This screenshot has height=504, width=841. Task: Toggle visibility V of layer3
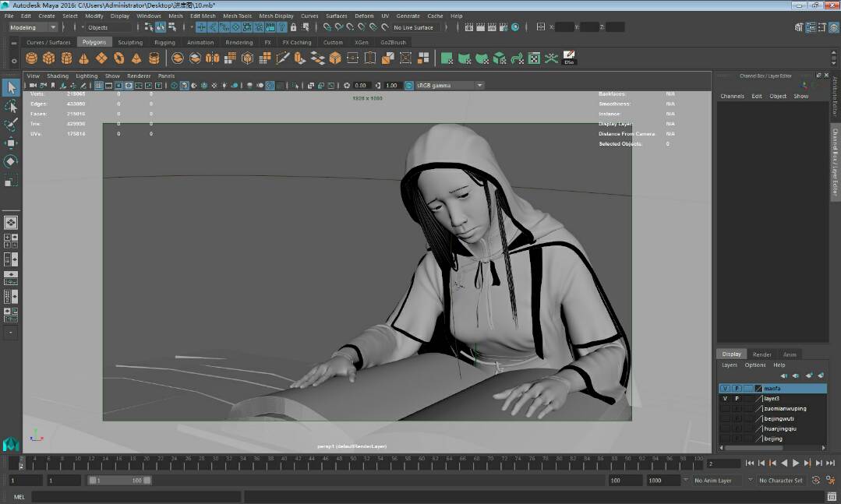(725, 398)
